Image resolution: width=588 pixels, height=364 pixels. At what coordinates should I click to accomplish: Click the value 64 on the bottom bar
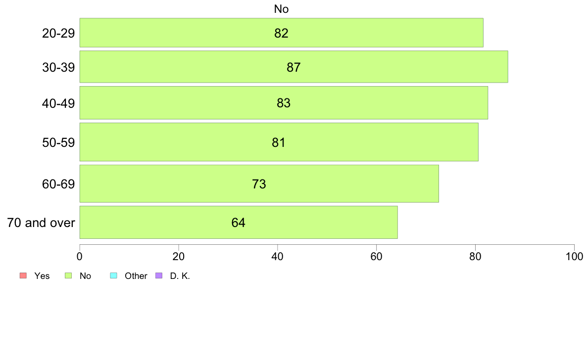point(238,223)
